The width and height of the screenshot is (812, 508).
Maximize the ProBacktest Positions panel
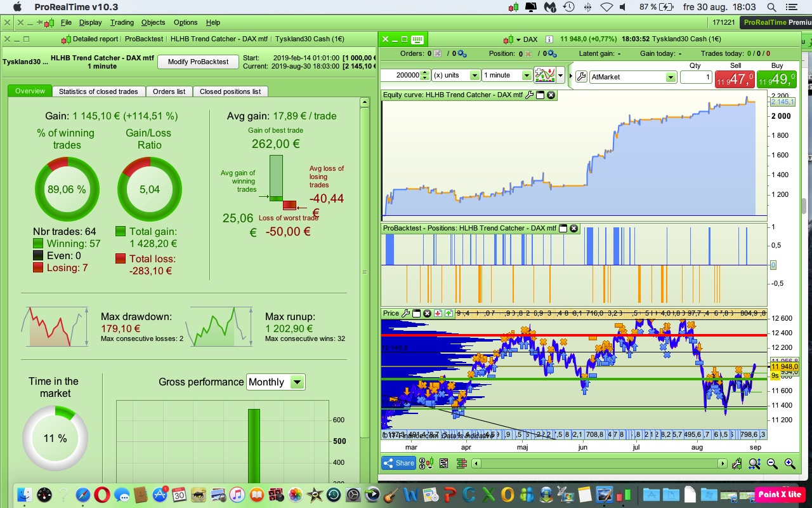click(563, 229)
